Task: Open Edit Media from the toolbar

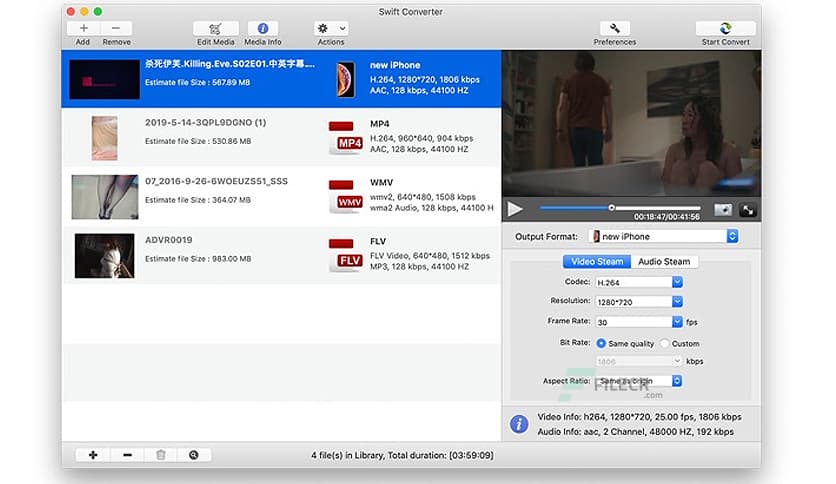Action: click(x=215, y=28)
